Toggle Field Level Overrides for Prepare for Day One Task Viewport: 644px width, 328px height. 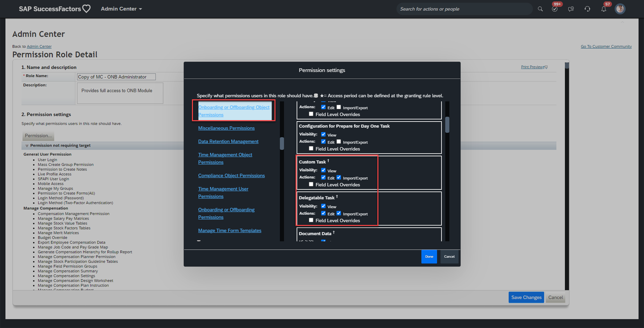pos(311,148)
